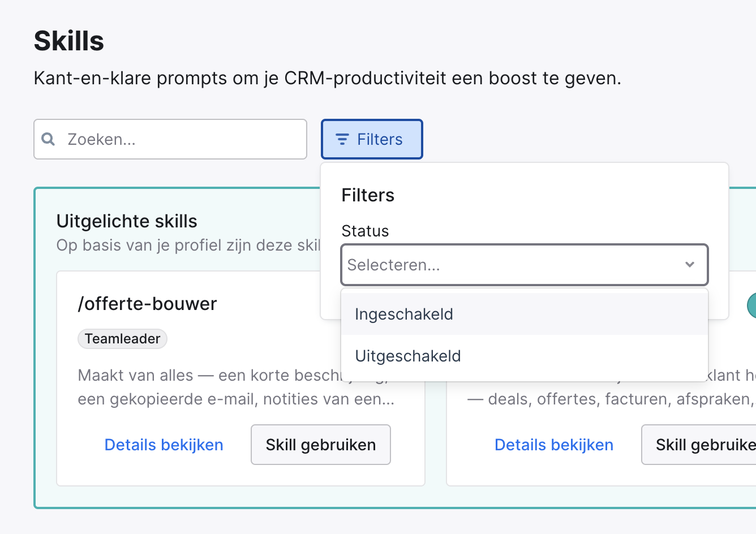
Task: Open Details bekijken on the second skill card
Action: click(554, 445)
